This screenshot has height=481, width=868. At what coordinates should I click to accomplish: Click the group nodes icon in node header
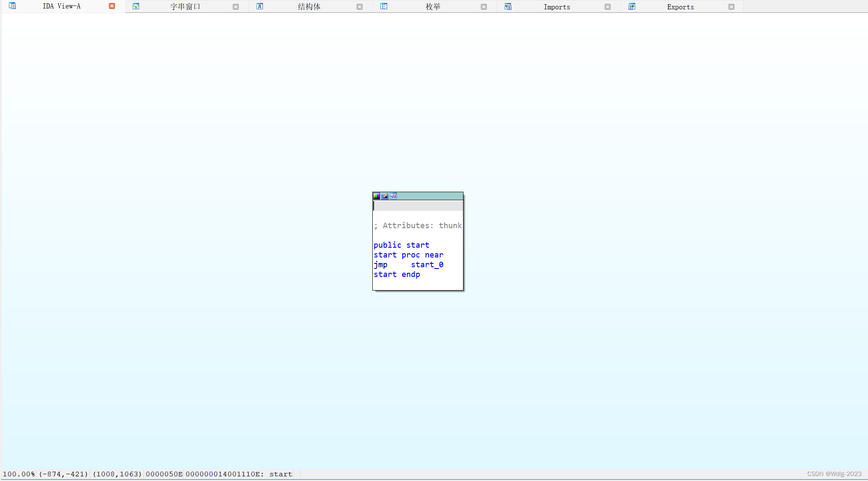(x=394, y=196)
